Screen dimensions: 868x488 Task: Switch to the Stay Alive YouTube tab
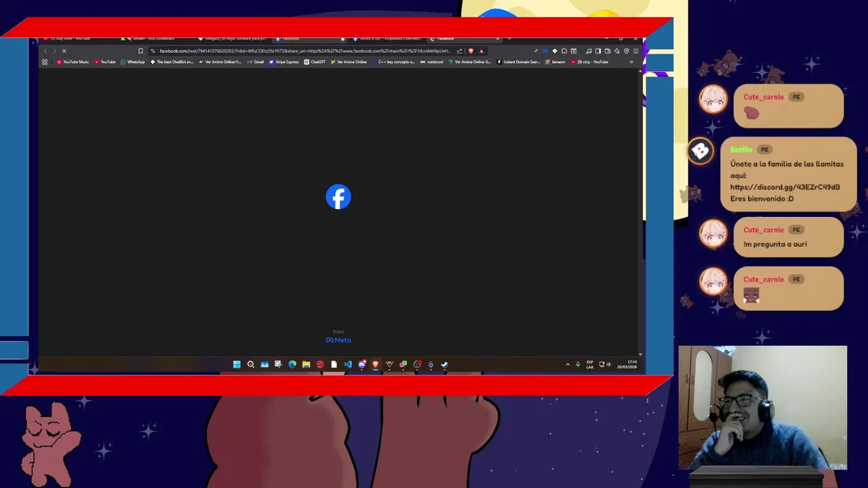click(71, 39)
